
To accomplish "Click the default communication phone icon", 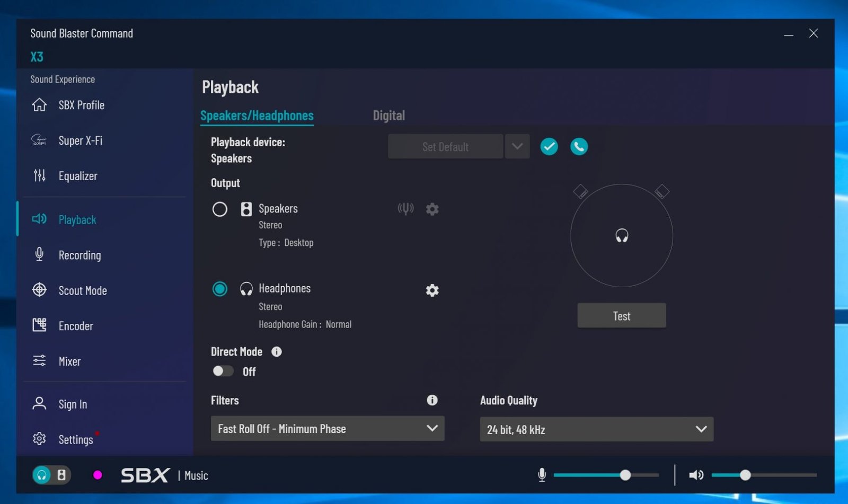I will click(x=579, y=146).
